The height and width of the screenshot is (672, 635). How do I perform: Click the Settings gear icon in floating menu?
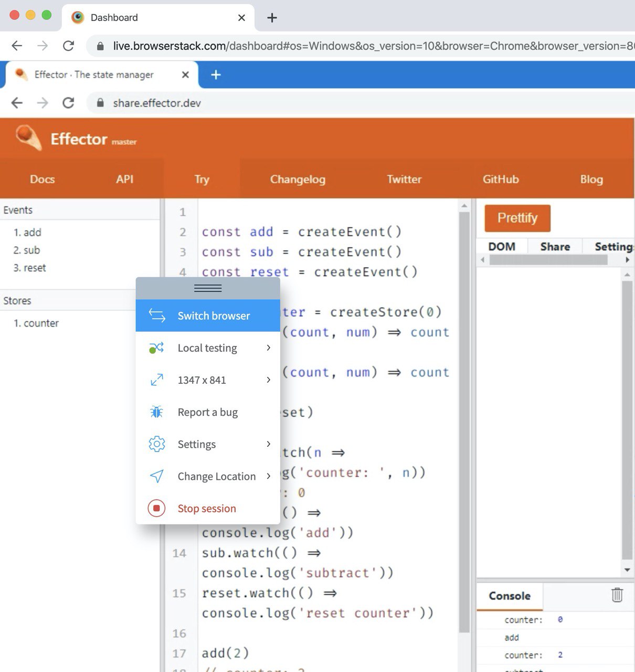pyautogui.click(x=157, y=444)
